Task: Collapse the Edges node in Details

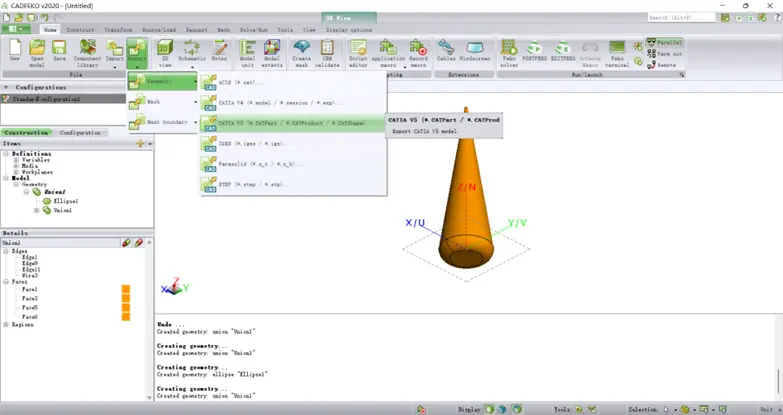Action: coord(6,251)
